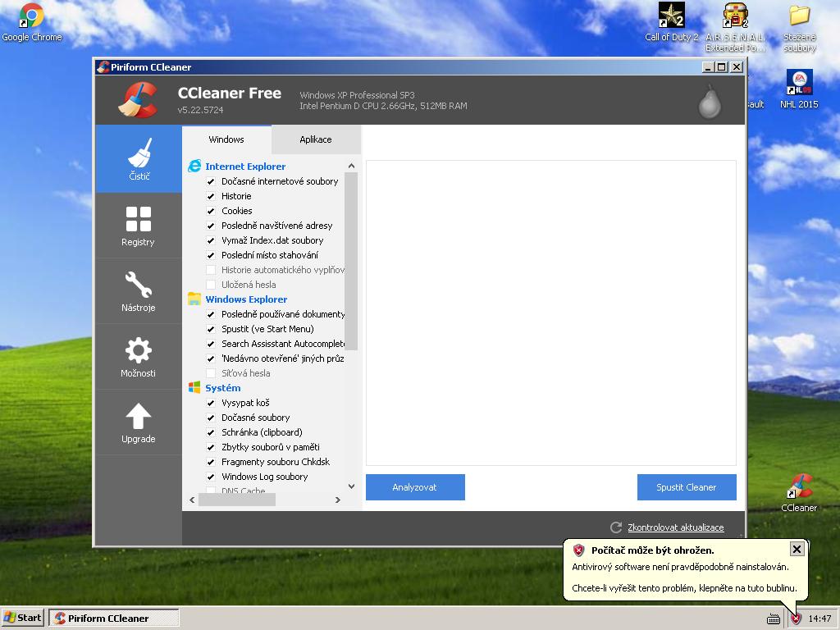The width and height of the screenshot is (840, 630).
Task: Toggle Poslední místo stahování checkbox
Action: (x=211, y=256)
